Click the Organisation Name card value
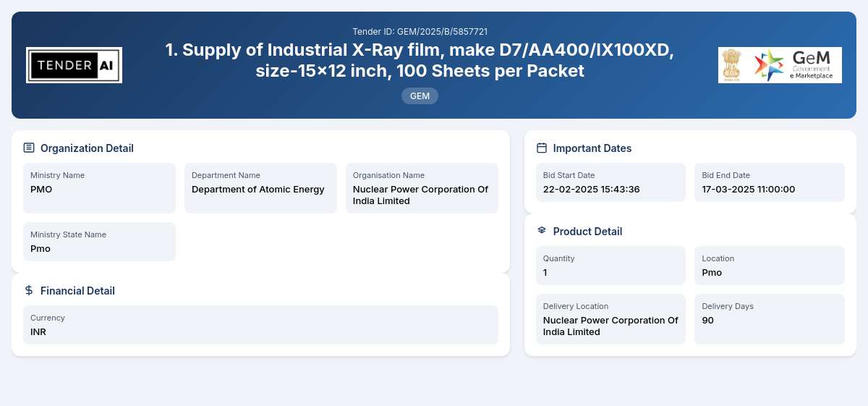The height and width of the screenshot is (406, 868). [x=421, y=195]
